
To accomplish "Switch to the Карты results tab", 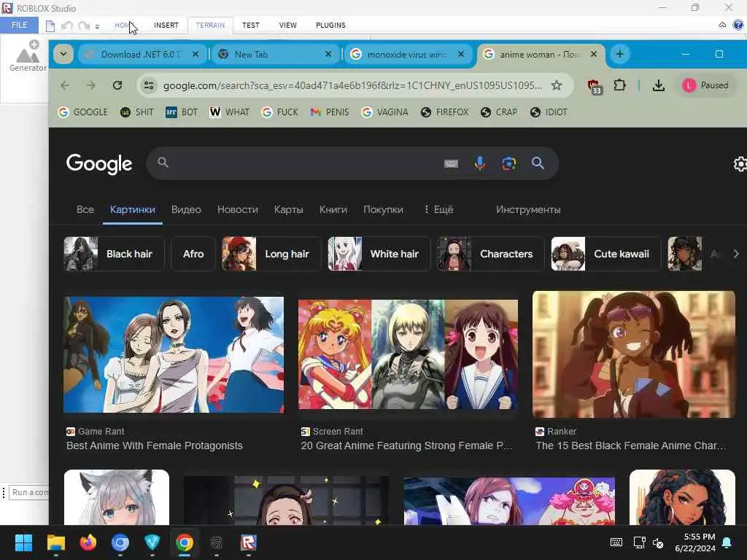I will [289, 209].
